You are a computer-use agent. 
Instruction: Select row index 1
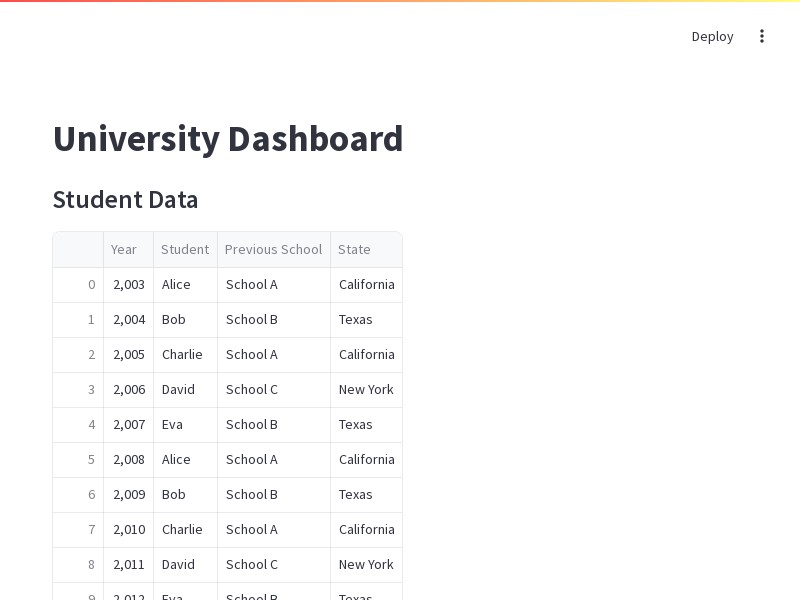[78, 320]
